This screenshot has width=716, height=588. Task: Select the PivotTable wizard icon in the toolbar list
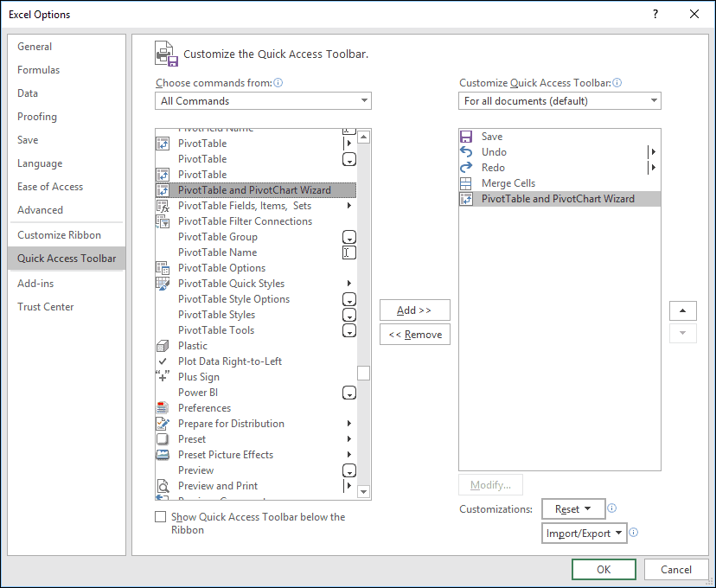(466, 199)
